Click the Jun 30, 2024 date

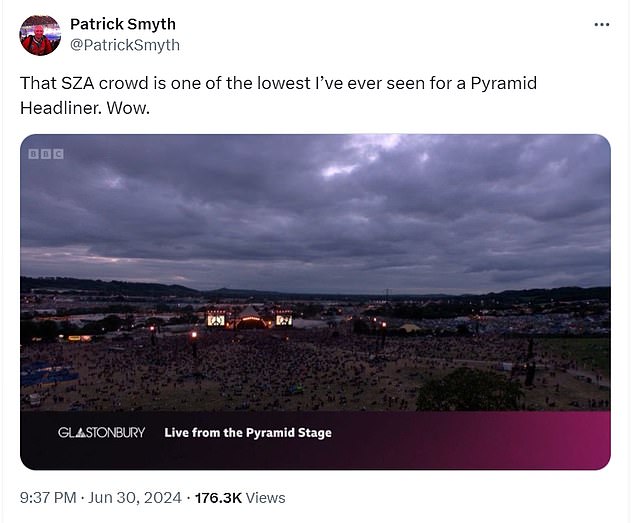(134, 498)
